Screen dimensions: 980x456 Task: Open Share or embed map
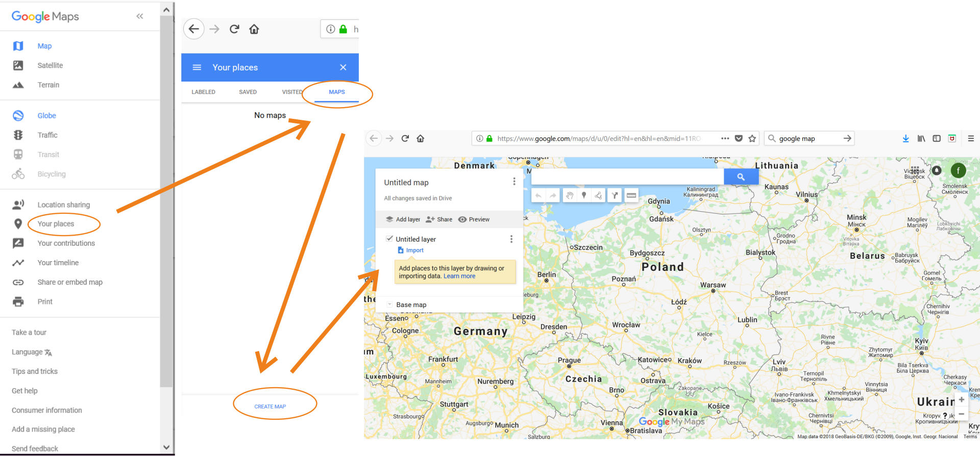pyautogui.click(x=70, y=282)
